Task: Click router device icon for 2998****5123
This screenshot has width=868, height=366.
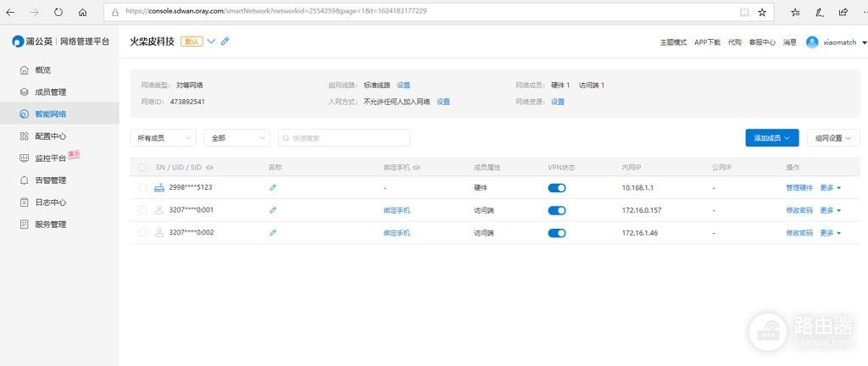Action: pyautogui.click(x=159, y=188)
